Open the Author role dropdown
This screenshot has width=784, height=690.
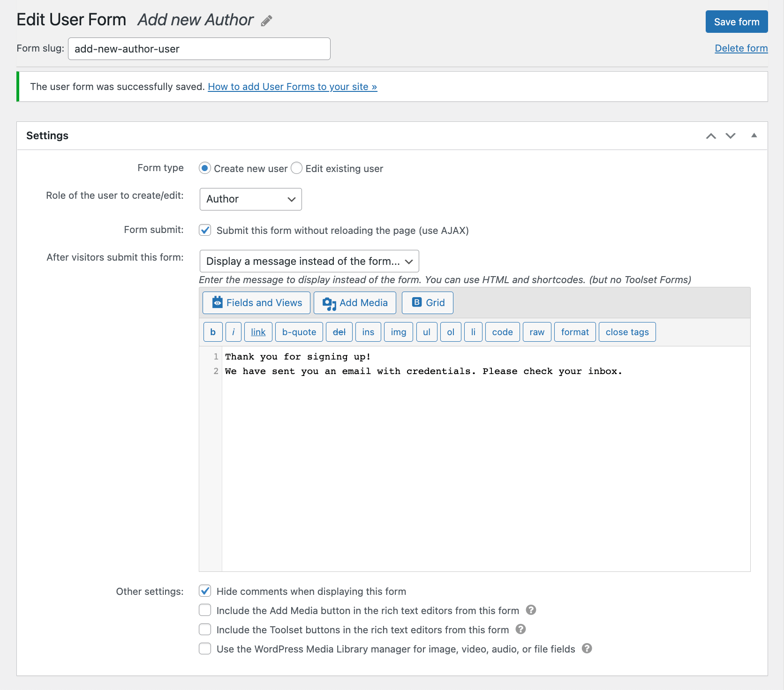coord(251,199)
